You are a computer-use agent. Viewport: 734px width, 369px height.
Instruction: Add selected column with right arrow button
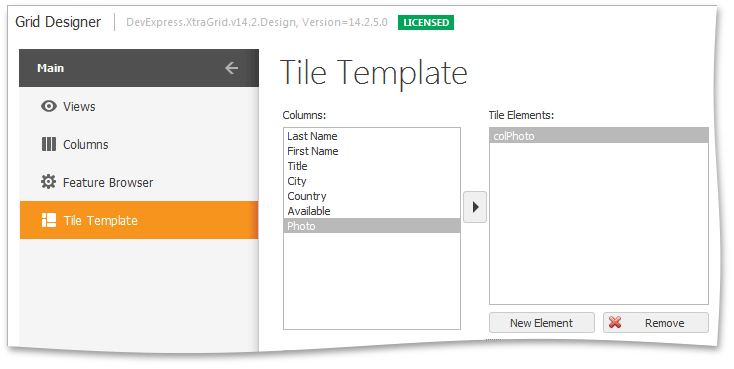pos(475,207)
